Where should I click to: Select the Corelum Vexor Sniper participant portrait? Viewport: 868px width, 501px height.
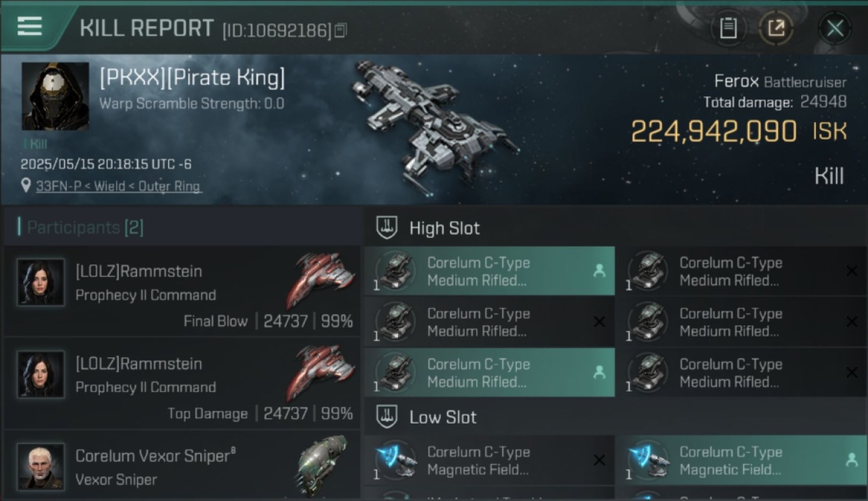click(x=41, y=466)
